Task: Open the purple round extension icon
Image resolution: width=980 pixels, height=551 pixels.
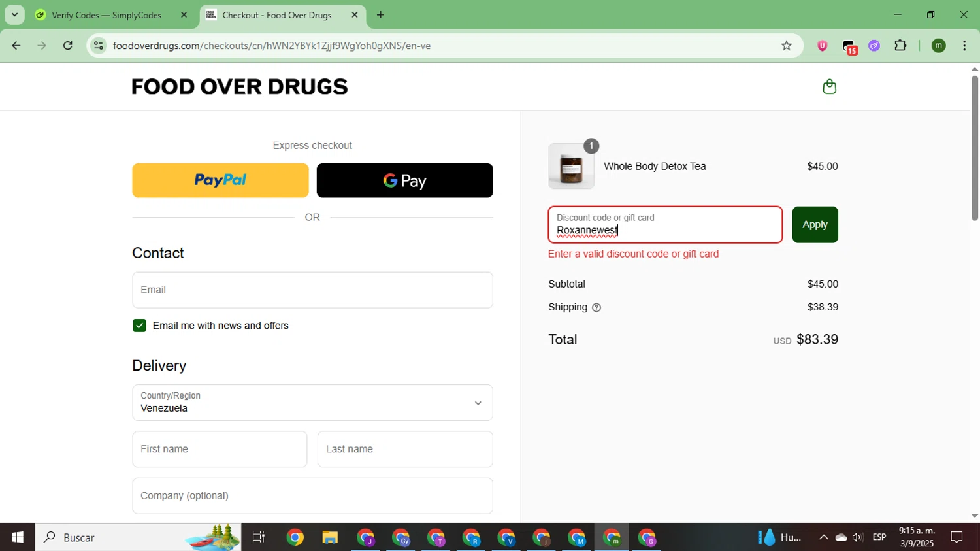Action: click(x=874, y=46)
